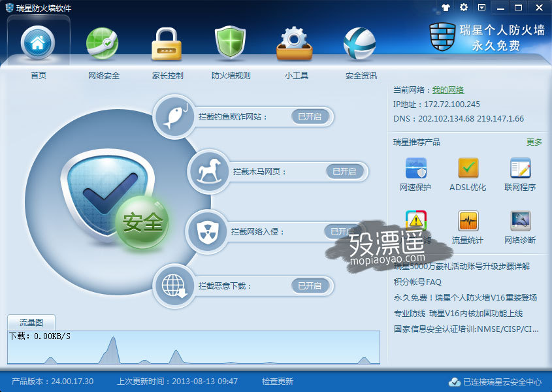Open 网络安全 globe icon
Image resolution: width=552 pixels, height=392 pixels.
tap(103, 43)
